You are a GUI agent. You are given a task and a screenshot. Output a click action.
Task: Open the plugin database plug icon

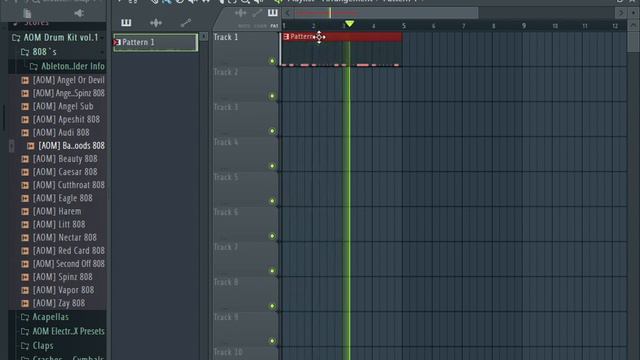(x=79, y=13)
